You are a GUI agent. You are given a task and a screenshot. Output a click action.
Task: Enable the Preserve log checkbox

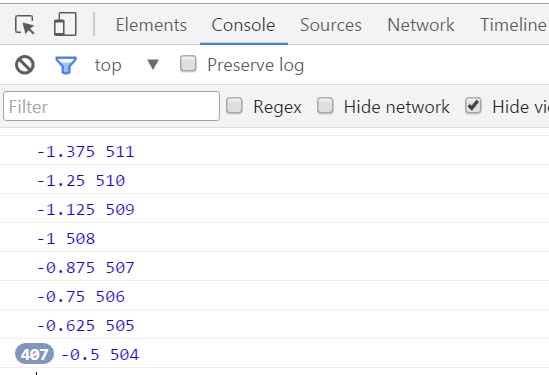188,64
